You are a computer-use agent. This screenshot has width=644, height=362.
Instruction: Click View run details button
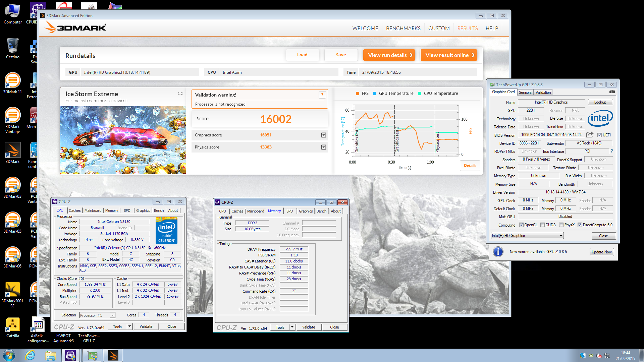(x=389, y=55)
